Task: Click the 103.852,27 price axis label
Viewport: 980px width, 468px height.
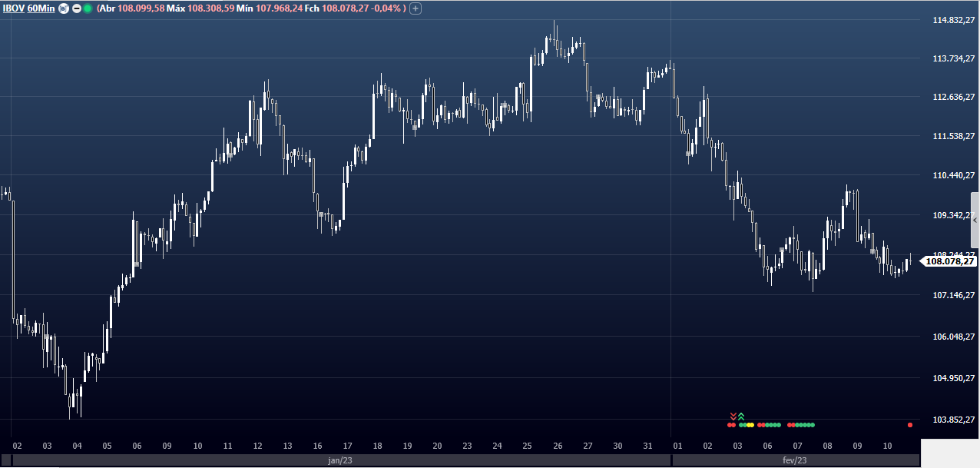Action: click(x=947, y=420)
